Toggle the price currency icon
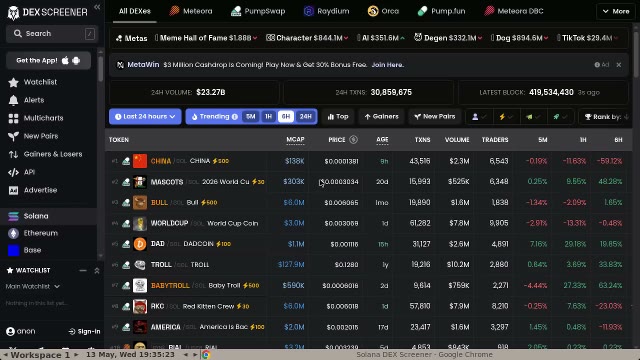Image resolution: width=640 pixels, height=360 pixels. [x=353, y=140]
